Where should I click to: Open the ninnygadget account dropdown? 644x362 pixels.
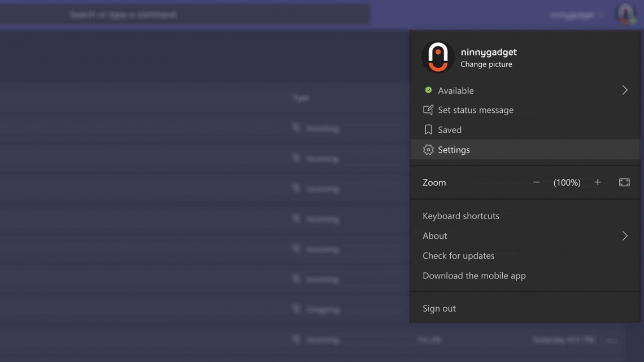576,14
